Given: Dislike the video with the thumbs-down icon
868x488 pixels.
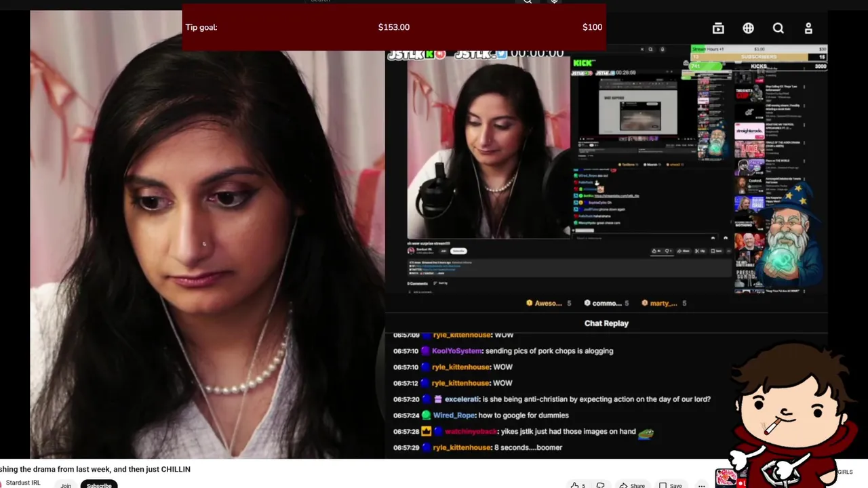Looking at the screenshot, I should [600, 485].
